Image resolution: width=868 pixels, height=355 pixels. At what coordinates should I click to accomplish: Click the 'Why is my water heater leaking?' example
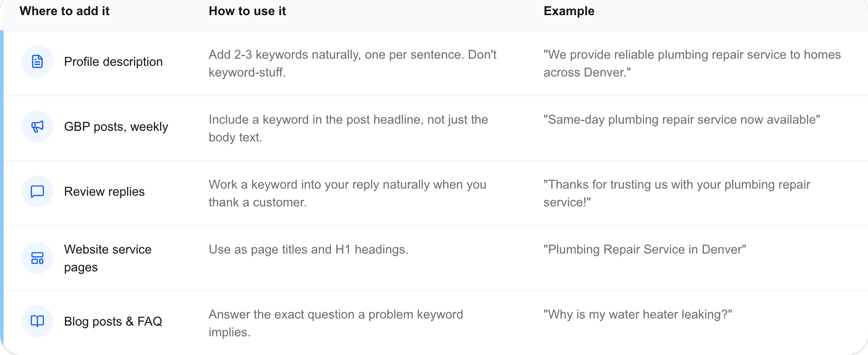(x=638, y=315)
